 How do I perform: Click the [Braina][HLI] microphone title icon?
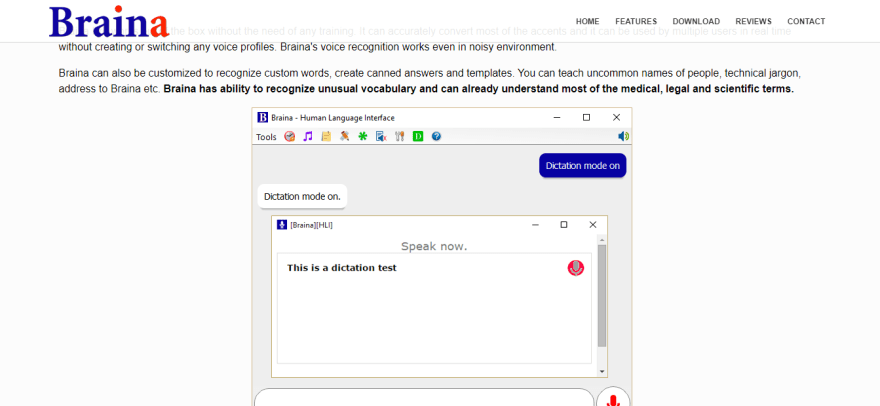[282, 225]
